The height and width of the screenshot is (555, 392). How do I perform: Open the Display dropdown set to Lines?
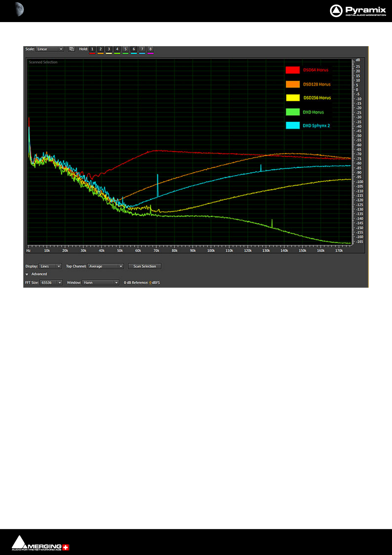(50, 266)
